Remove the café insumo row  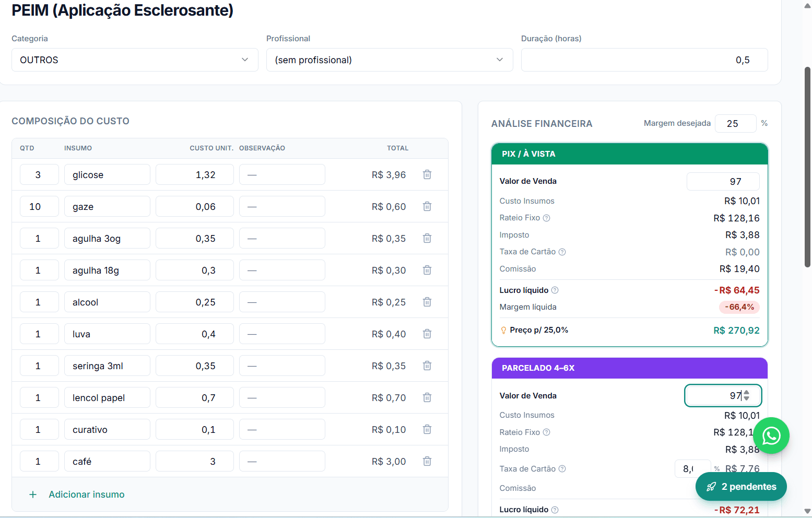[427, 461]
